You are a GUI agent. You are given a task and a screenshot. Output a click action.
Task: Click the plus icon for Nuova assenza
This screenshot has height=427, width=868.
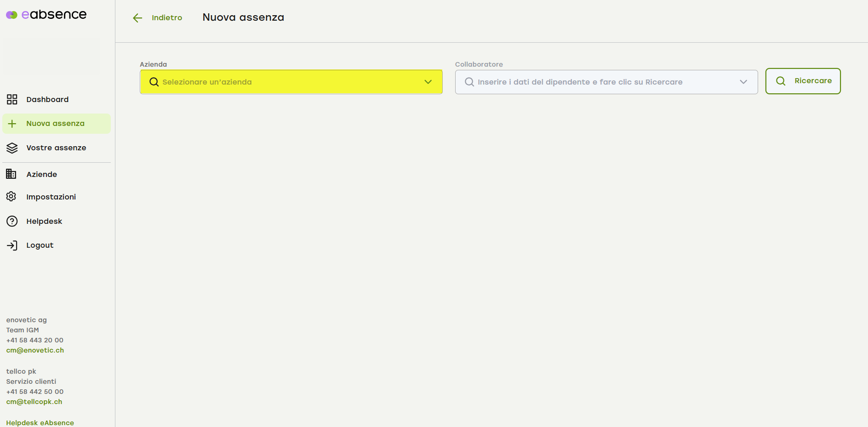point(12,124)
